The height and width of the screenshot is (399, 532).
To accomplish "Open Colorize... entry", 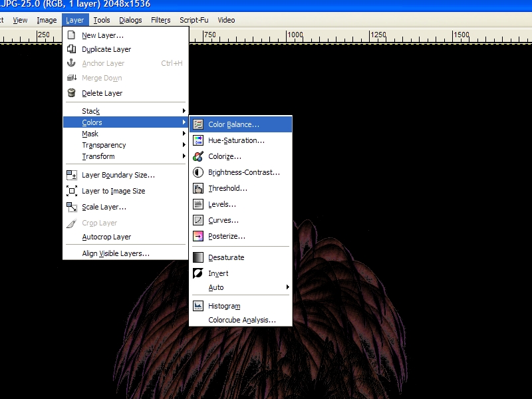I will [241, 156].
